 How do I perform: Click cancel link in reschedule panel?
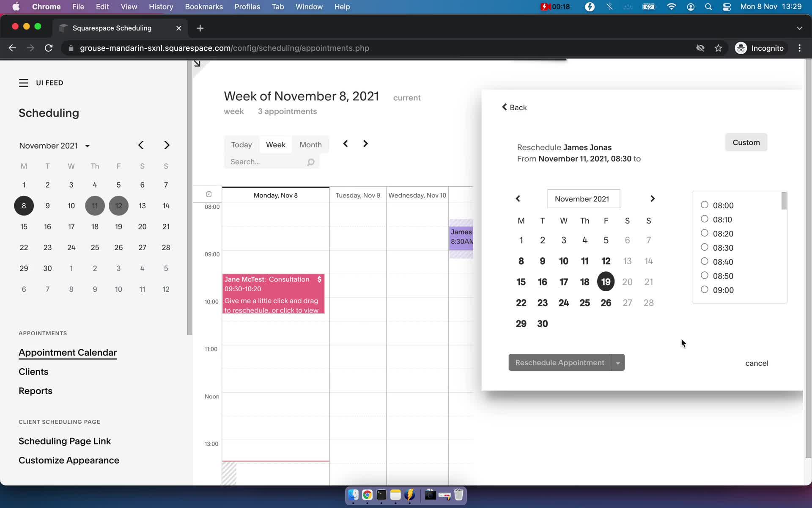coord(757,363)
